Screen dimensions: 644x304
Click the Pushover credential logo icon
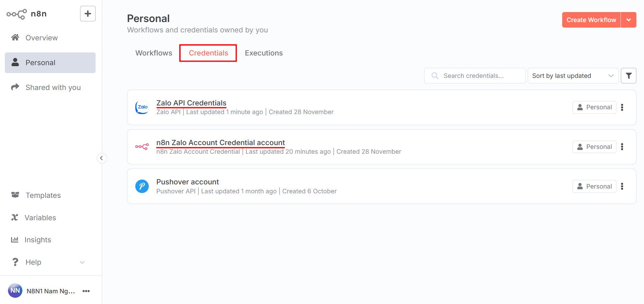(142, 186)
